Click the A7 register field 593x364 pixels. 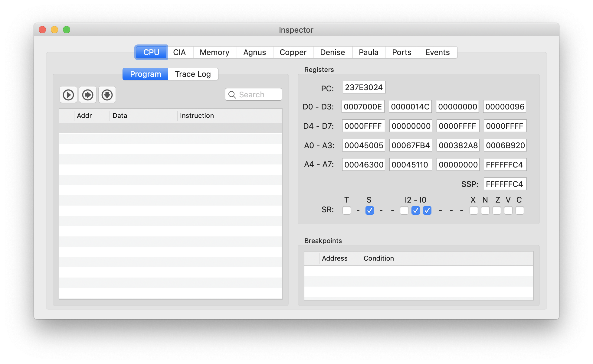pos(505,164)
